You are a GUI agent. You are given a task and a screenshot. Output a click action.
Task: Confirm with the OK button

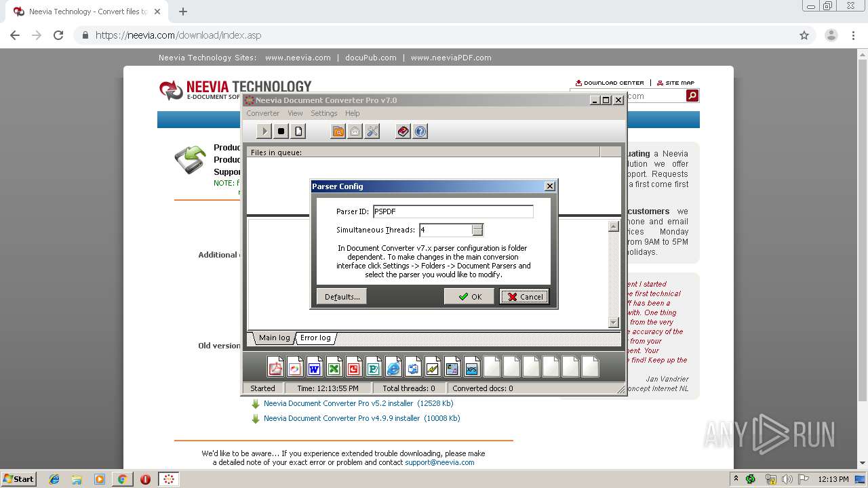(469, 297)
